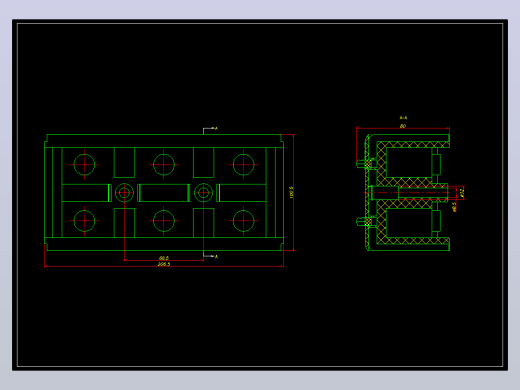Select the A-A section view label
Screen dimensions: 520x390
pyautogui.click(x=403, y=118)
